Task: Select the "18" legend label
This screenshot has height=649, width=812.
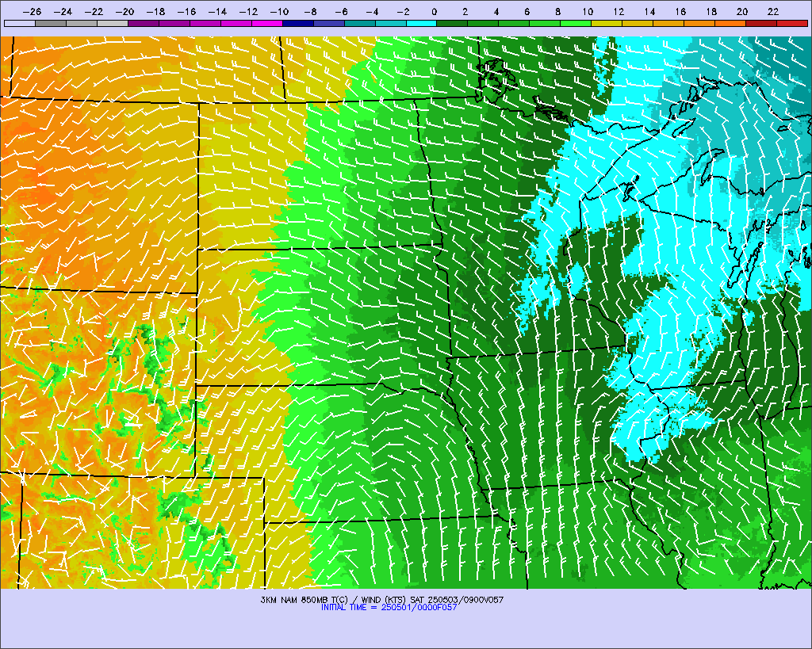Action: tap(711, 12)
